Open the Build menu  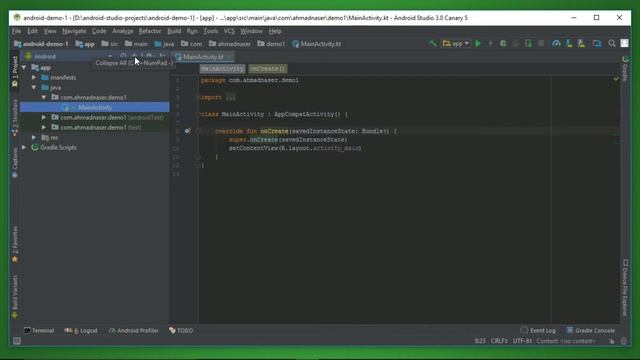point(174,31)
